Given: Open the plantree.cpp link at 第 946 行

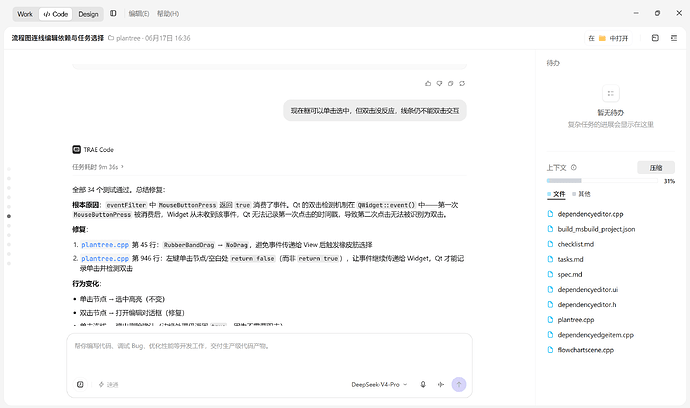Looking at the screenshot, I should point(105,259).
